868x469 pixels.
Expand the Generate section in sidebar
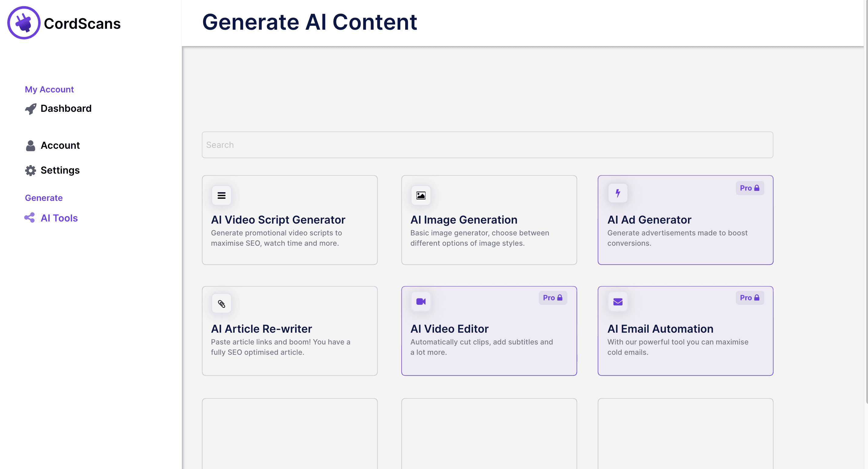point(44,198)
